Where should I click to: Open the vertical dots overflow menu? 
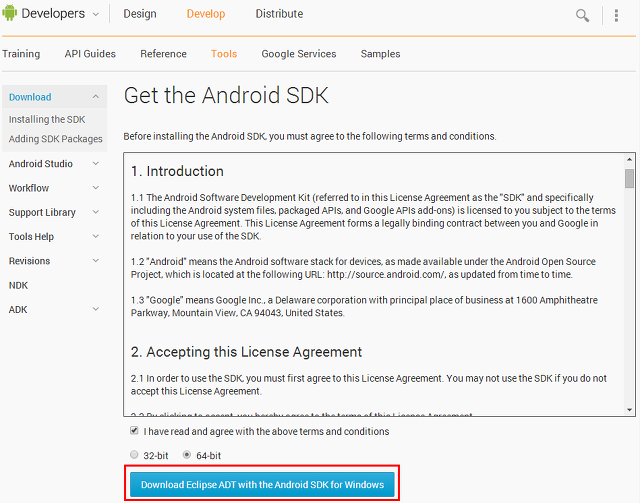pos(616,16)
